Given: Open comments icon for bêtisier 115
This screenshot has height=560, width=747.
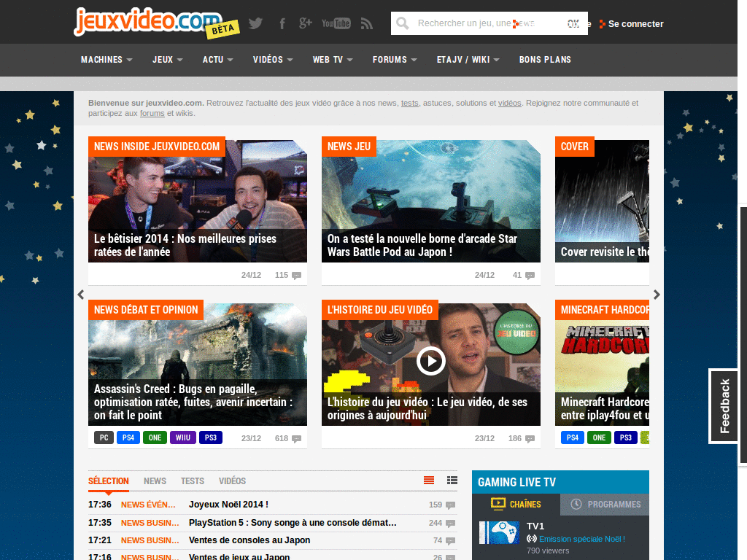Looking at the screenshot, I should tap(296, 275).
